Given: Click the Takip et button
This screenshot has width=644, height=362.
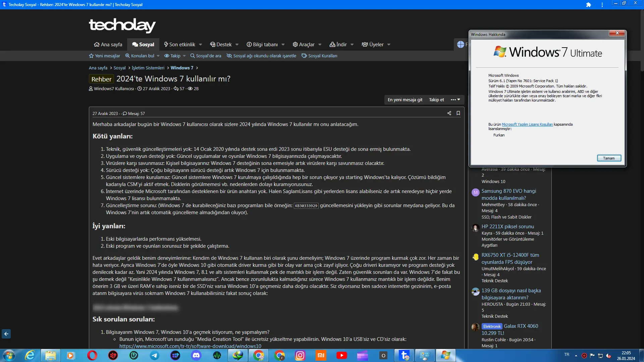Looking at the screenshot, I should (x=436, y=100).
